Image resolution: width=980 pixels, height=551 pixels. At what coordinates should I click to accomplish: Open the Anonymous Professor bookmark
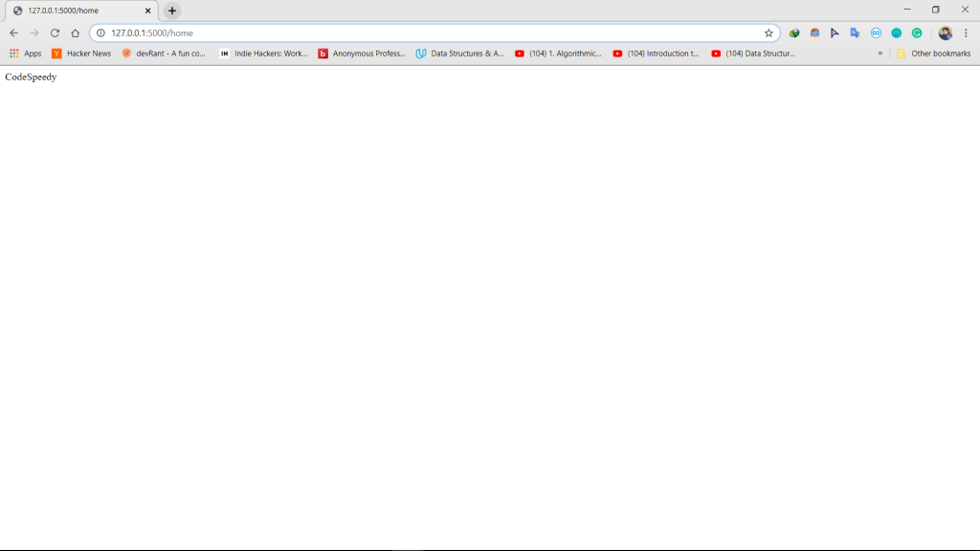pos(362,54)
